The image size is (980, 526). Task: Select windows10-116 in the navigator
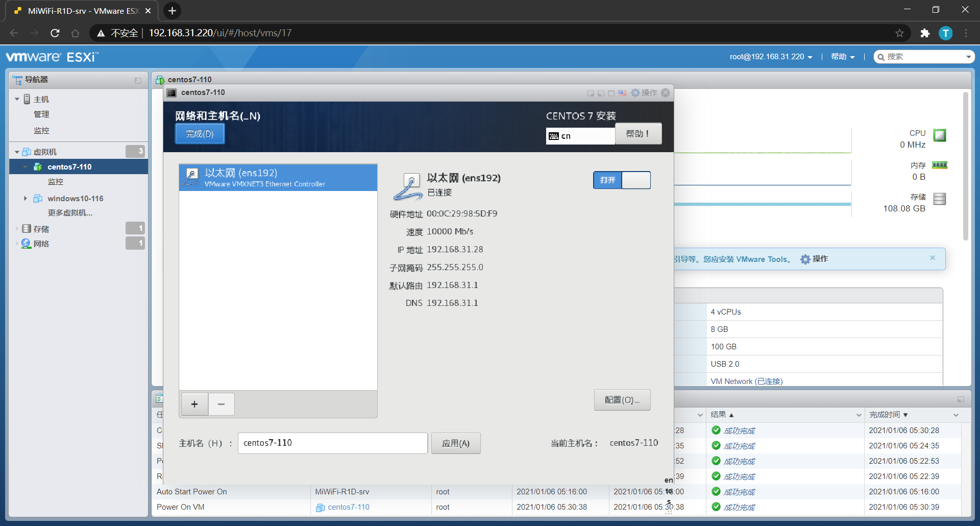pyautogui.click(x=76, y=198)
